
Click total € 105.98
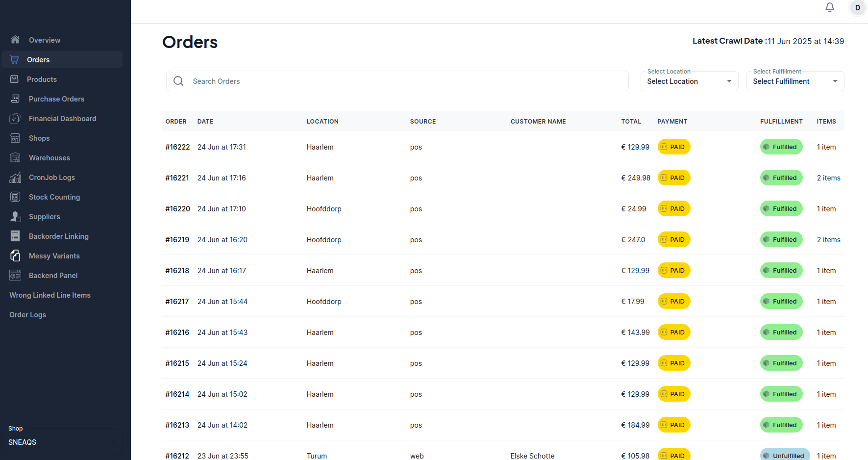[635, 456]
